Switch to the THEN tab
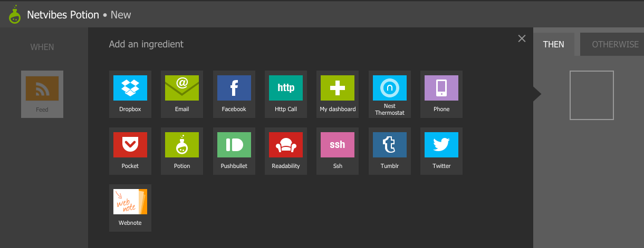 click(x=553, y=44)
